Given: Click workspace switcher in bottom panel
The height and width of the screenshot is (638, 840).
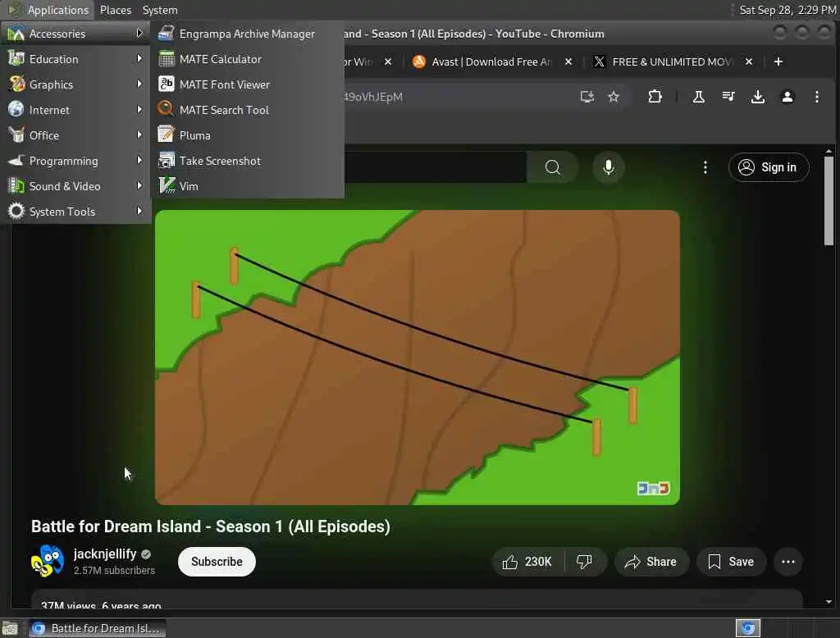Looking at the screenshot, I should (748, 628).
